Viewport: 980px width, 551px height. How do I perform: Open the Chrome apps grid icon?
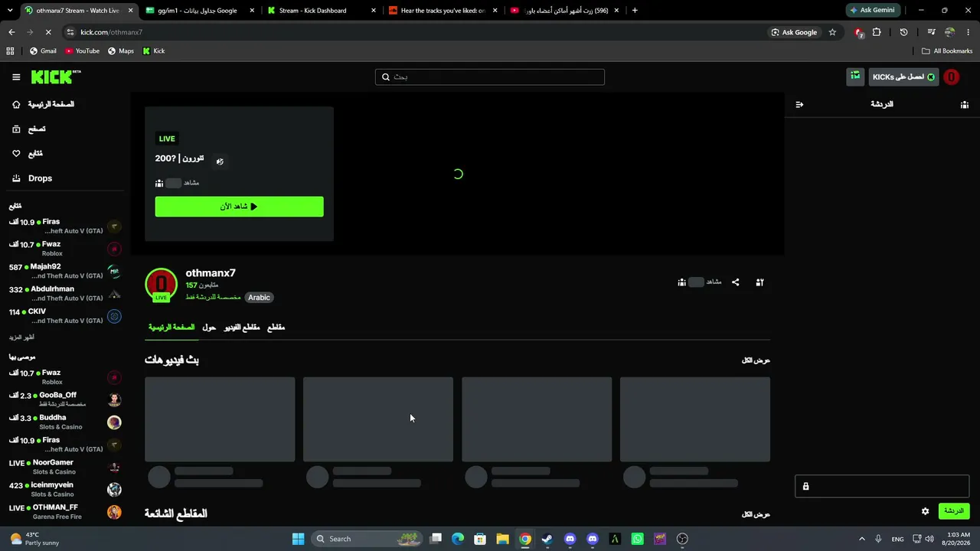[x=10, y=51]
